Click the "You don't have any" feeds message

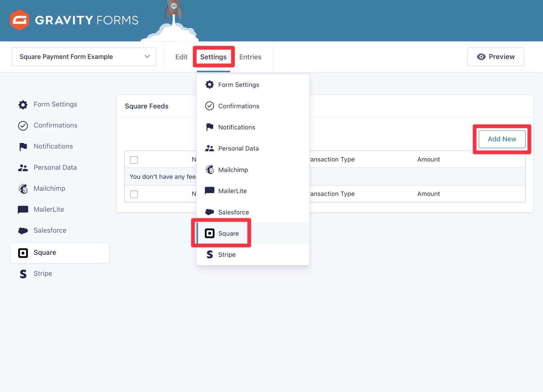coord(163,177)
